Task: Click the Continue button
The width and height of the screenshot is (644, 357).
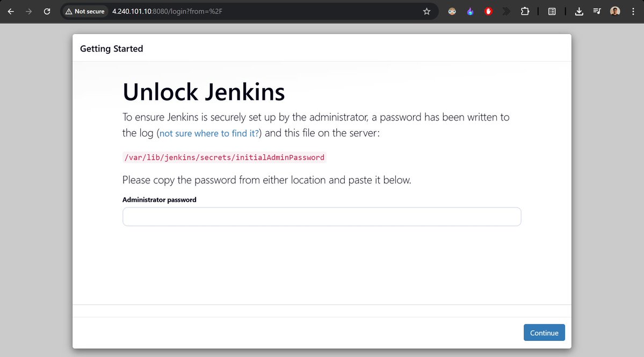Action: [x=544, y=332]
